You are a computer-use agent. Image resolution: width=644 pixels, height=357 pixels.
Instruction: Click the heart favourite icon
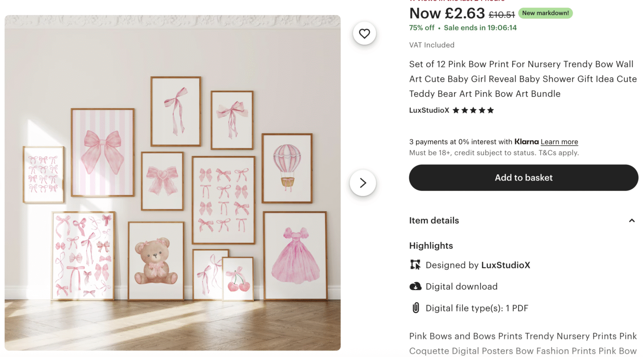click(364, 34)
